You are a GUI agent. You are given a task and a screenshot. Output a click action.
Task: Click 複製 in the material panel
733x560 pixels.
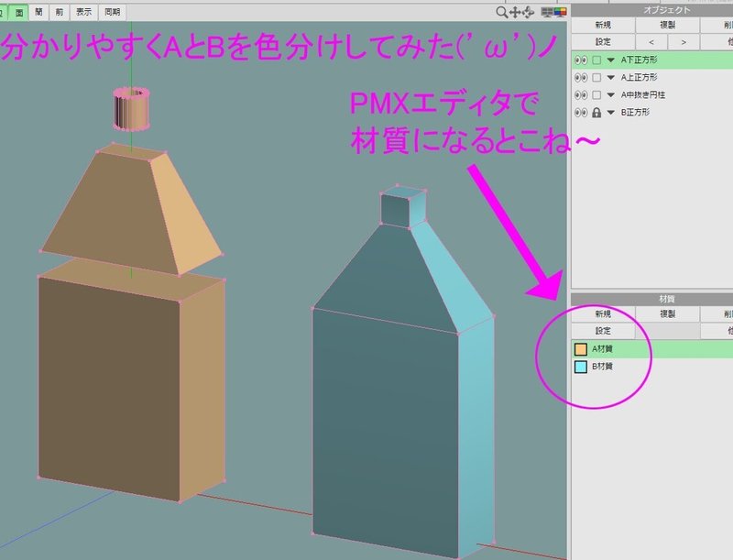pyautogui.click(x=668, y=313)
